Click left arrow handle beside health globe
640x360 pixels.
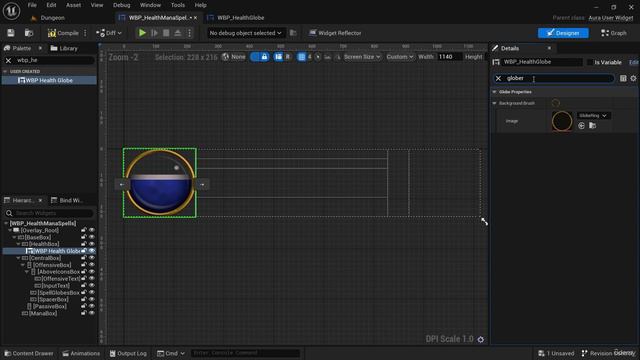point(122,184)
